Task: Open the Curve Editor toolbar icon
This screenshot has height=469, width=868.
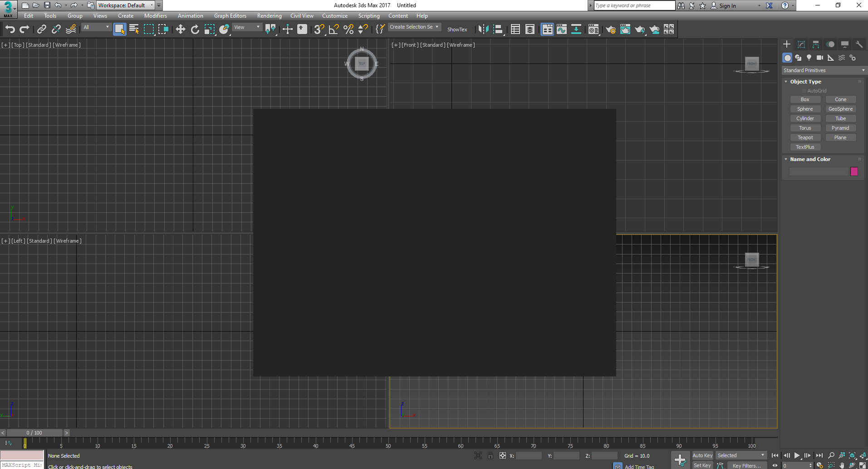Action: click(x=562, y=29)
